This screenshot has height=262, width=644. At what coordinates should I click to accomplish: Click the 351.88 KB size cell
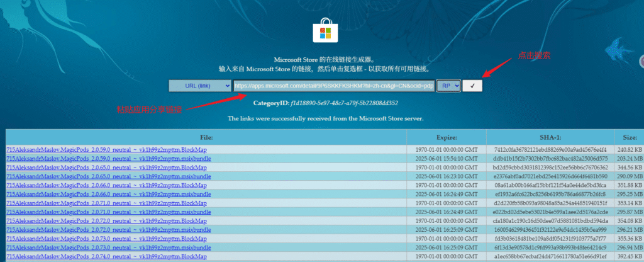point(630,185)
